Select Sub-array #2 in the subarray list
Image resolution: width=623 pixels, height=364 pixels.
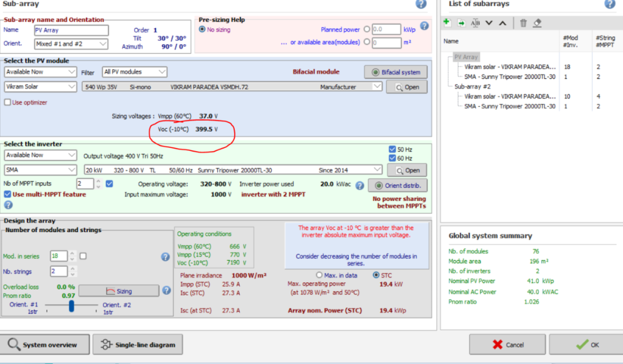(x=472, y=86)
